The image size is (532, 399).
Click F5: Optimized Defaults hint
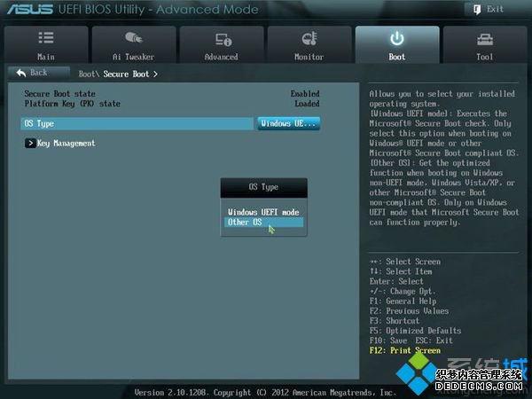[x=415, y=331]
